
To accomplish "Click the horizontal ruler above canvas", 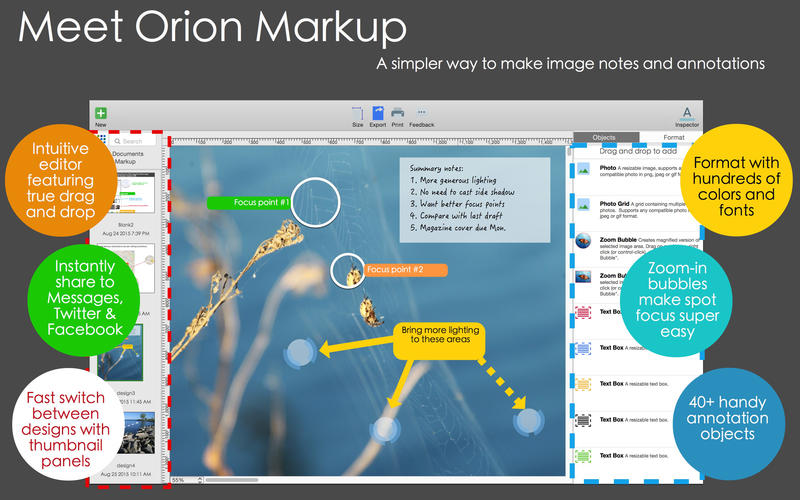I will 370,141.
